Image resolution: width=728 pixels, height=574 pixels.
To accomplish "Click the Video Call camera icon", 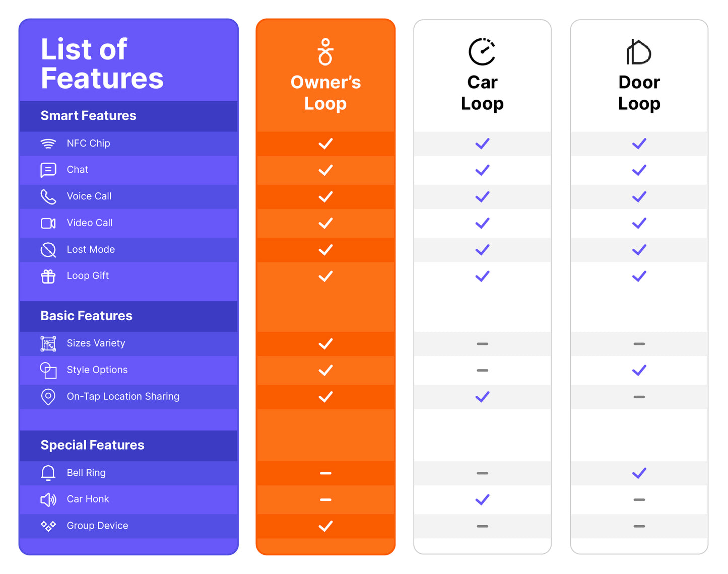I will pyautogui.click(x=48, y=223).
